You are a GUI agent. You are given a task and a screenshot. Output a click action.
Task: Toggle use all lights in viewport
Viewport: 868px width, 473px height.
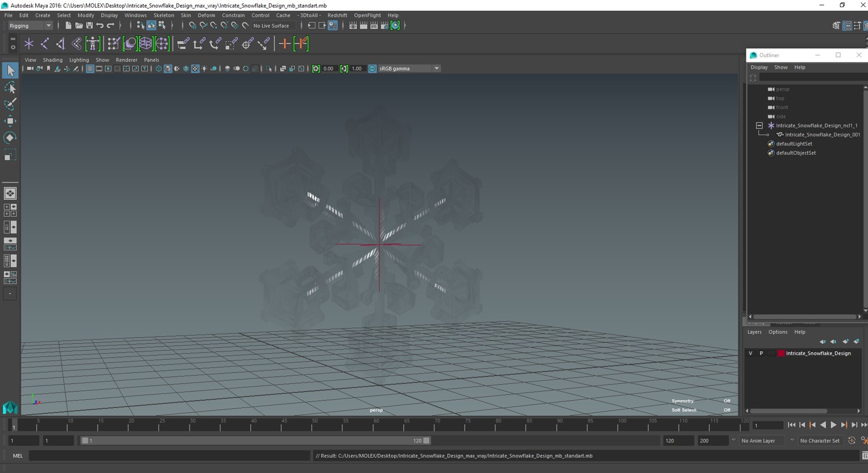(x=204, y=69)
